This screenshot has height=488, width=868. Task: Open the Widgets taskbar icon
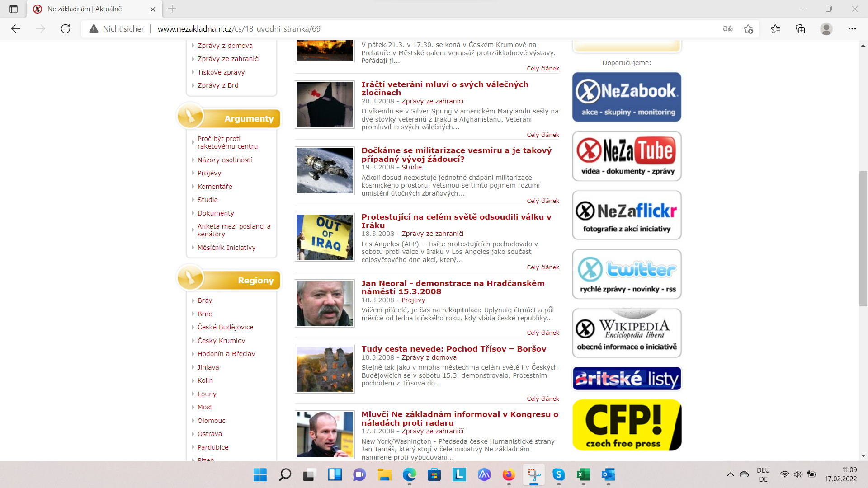[335, 474]
